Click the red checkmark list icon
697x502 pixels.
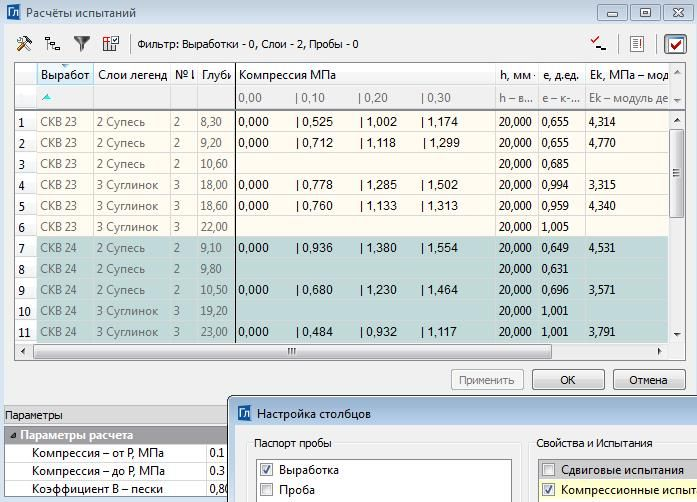(x=598, y=44)
